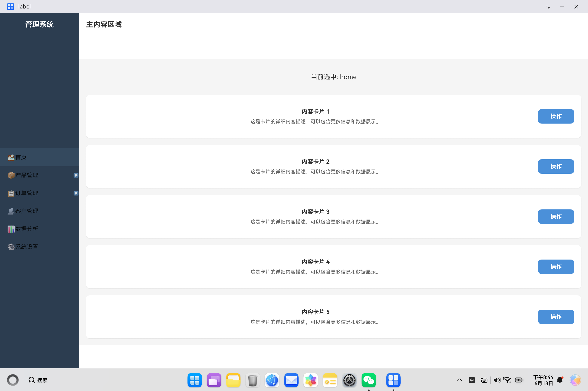
Task: Toggle the 中 input method indicator
Action: pos(472,380)
